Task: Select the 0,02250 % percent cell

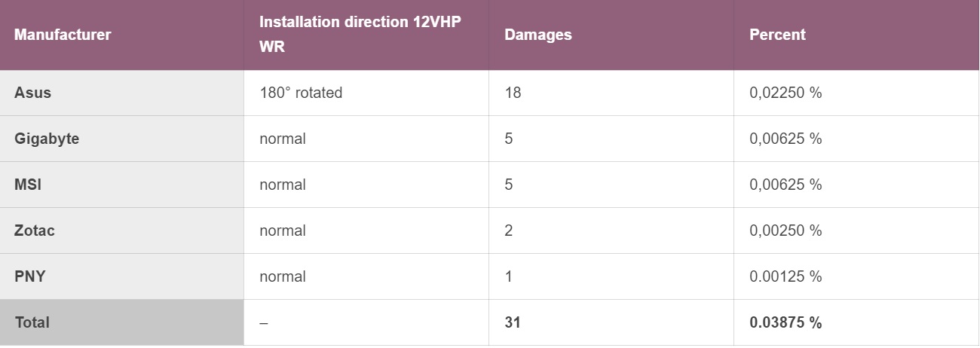Action: pos(785,93)
